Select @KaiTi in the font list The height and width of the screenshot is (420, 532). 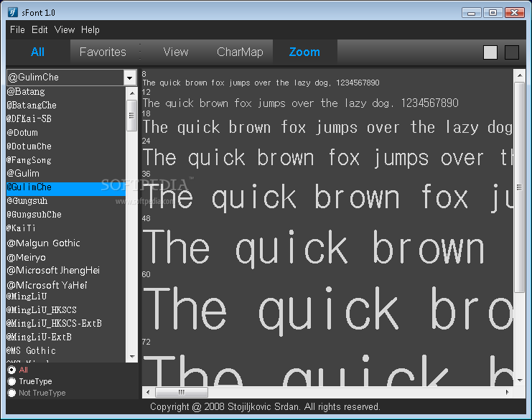[66, 228]
